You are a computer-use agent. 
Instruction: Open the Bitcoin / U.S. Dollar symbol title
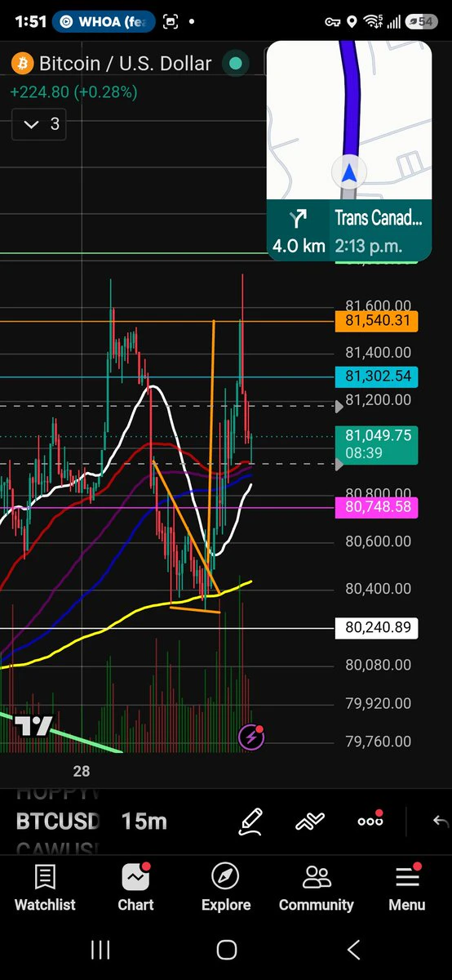pyautogui.click(x=126, y=63)
